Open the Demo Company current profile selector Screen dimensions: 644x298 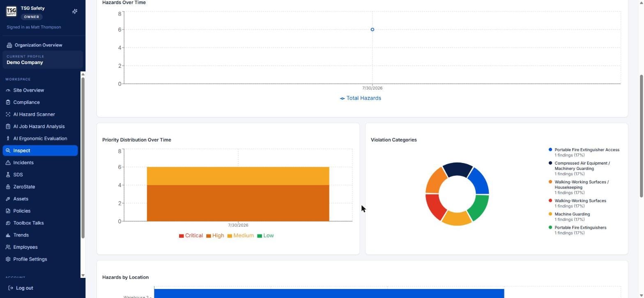pyautogui.click(x=43, y=60)
